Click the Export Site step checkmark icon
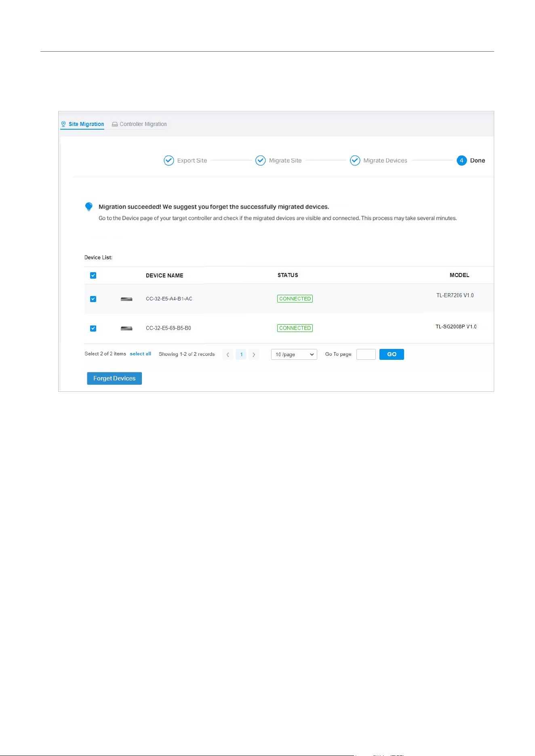This screenshot has height=756, width=535. (169, 160)
